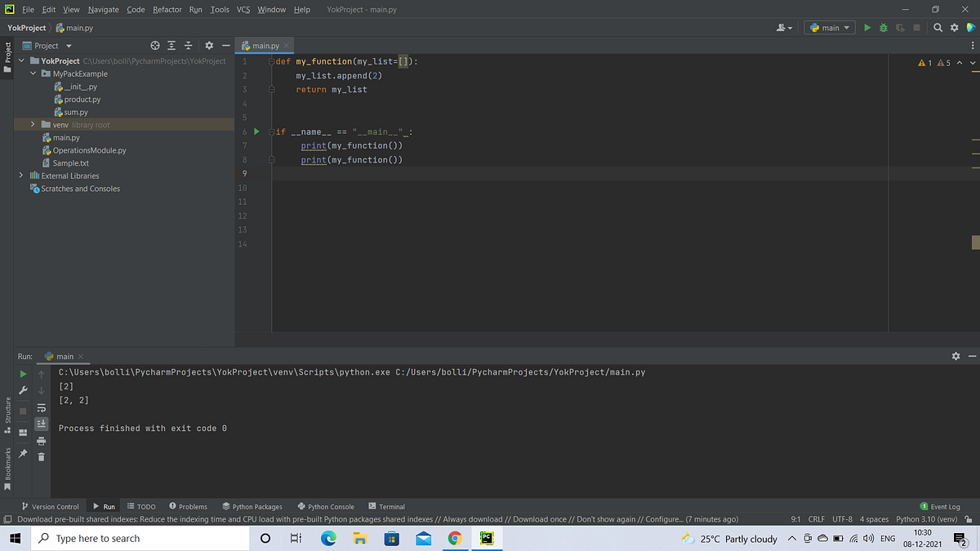Image resolution: width=980 pixels, height=551 pixels.
Task: Start debugging with the green bug icon
Action: pos(884,28)
